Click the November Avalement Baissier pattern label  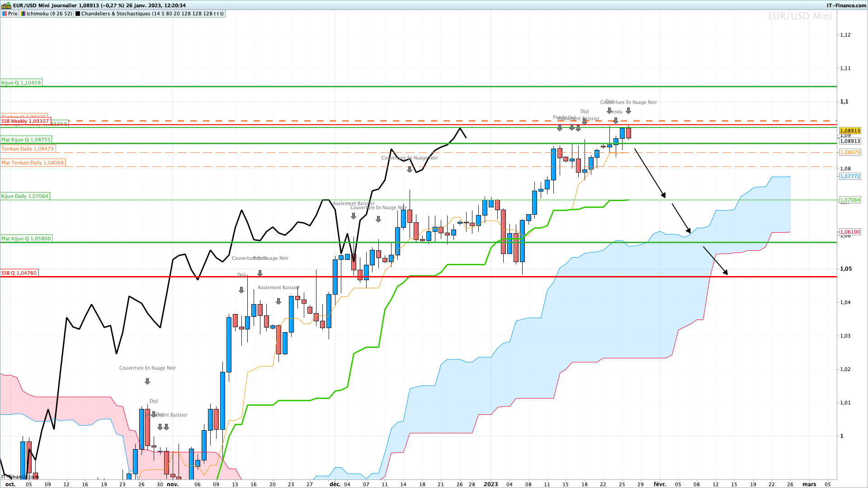point(278,287)
